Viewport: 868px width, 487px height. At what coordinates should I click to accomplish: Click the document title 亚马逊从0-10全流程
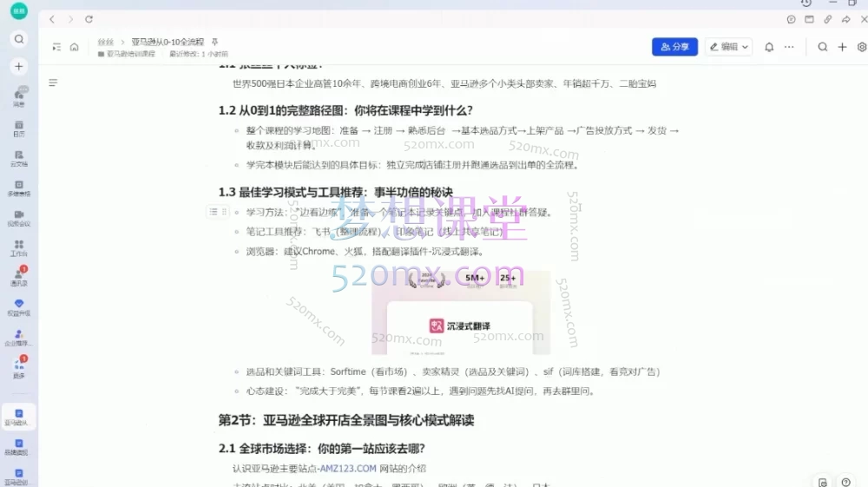point(168,42)
